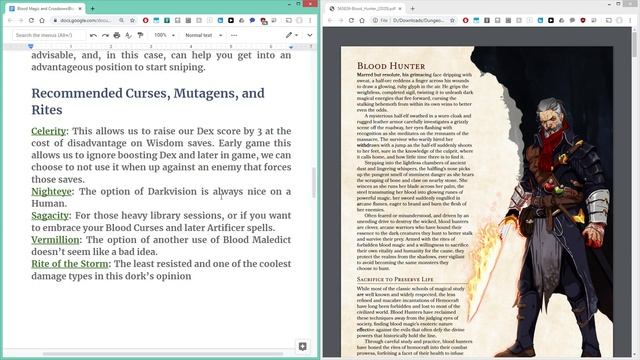Open Chrome menu in the Docs window
This screenshot has width=640, height=360.
pyautogui.click(x=310, y=20)
